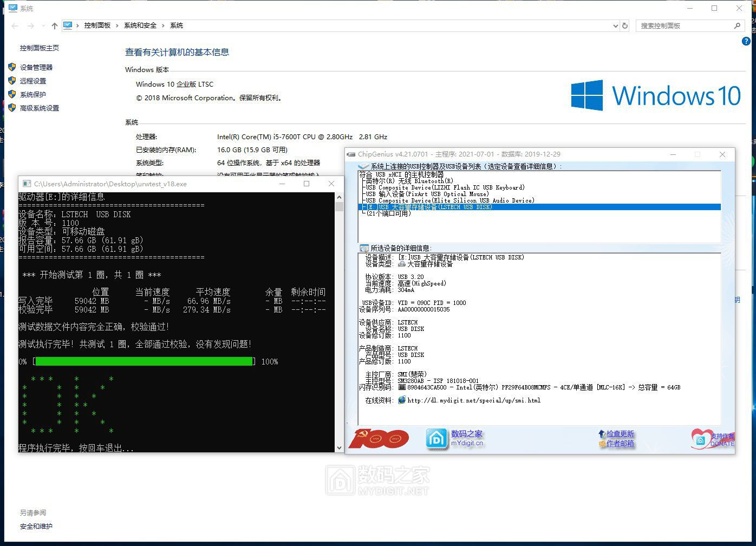The width and height of the screenshot is (756, 546).
Task: Select LIZHI Flash IC USB Keyboard device
Action: [445, 188]
